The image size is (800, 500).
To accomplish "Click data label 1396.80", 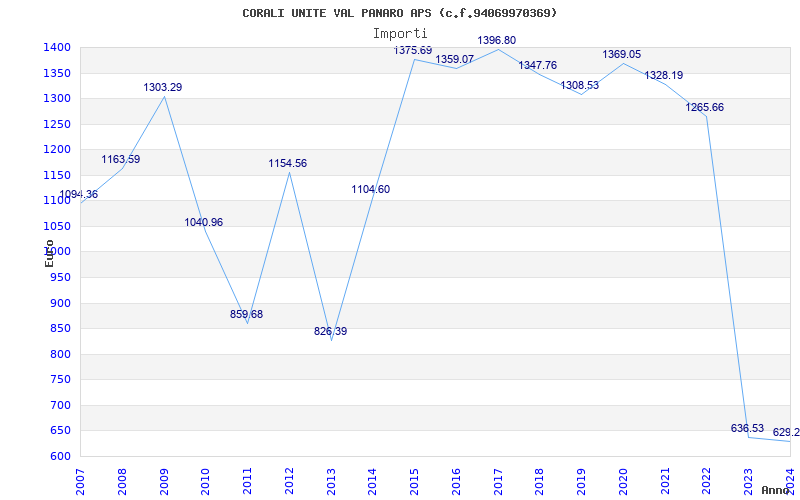I will [496, 40].
